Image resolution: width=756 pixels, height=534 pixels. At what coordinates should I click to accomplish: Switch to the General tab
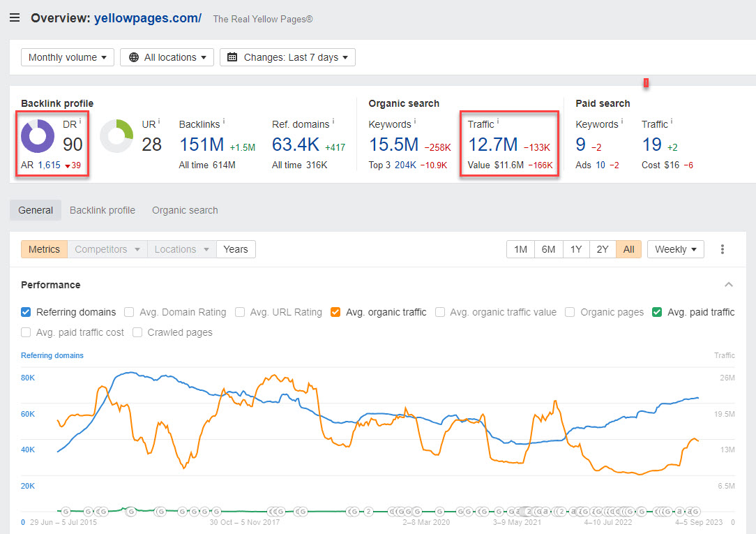36,210
